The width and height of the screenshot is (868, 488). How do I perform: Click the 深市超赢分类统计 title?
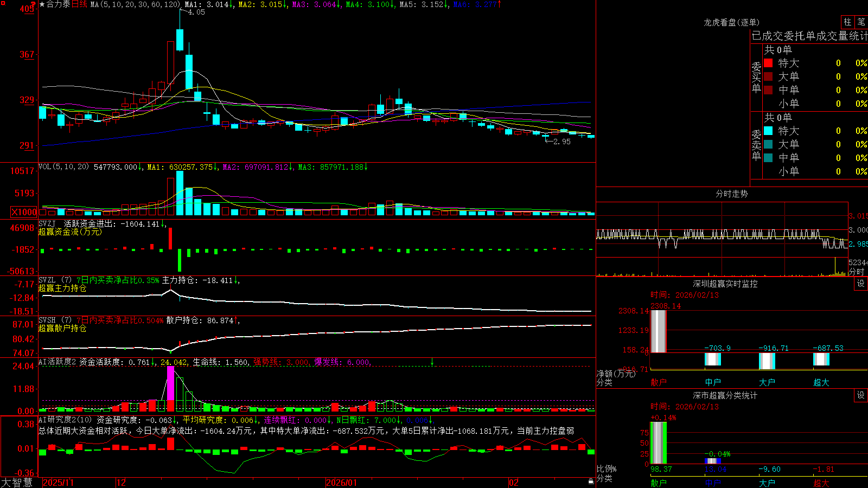pos(725,395)
